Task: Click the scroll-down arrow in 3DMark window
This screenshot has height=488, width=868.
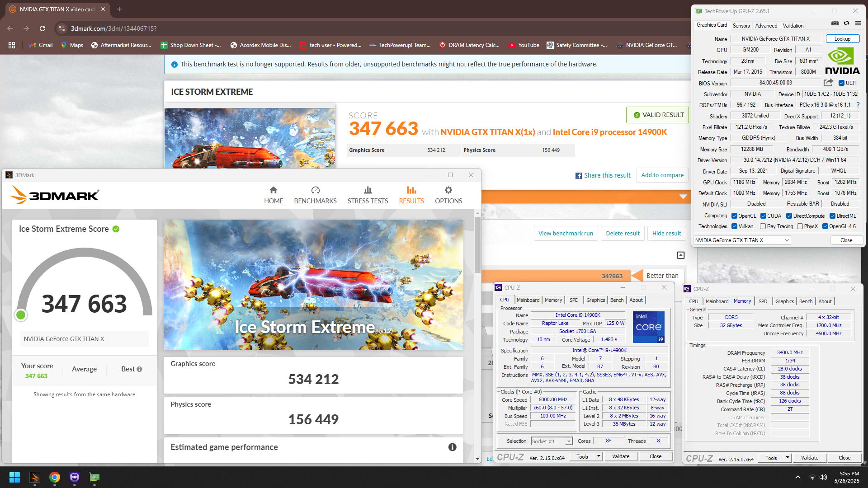Action: [x=477, y=459]
